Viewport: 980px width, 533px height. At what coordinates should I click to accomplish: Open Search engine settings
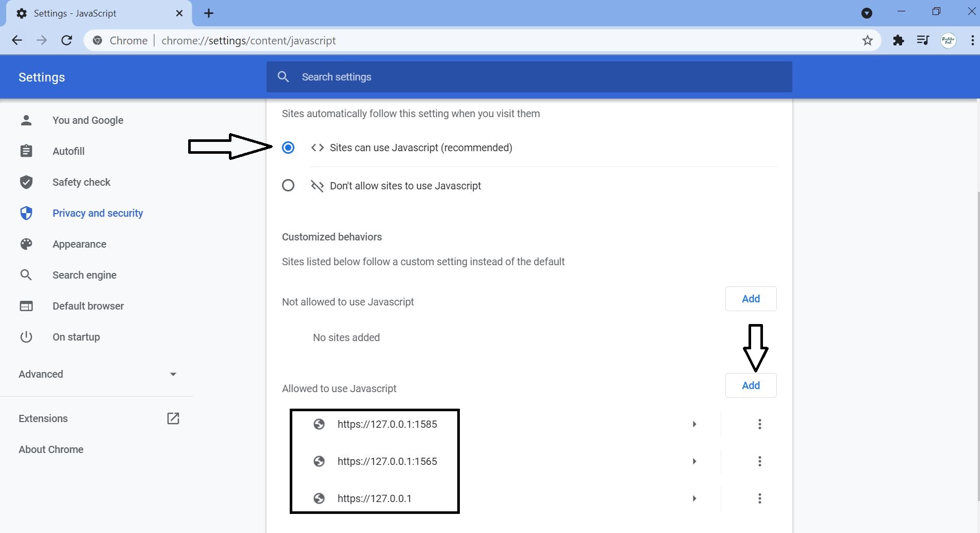(85, 275)
